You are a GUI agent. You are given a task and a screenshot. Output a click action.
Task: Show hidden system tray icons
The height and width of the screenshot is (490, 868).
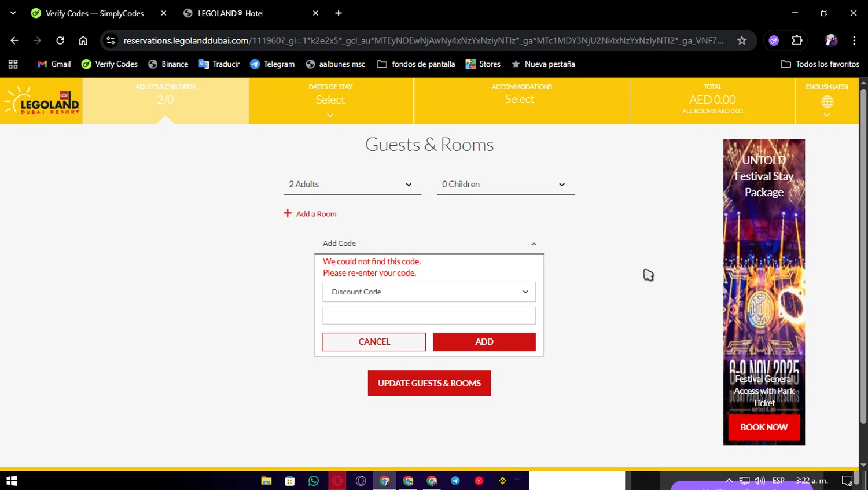click(x=729, y=481)
